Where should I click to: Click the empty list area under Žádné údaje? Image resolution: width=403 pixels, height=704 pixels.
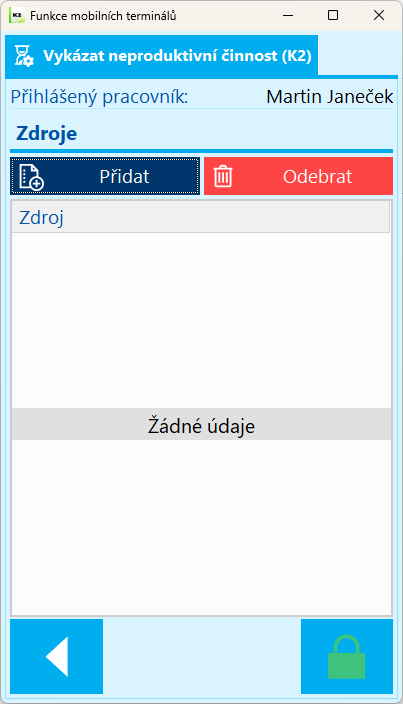click(x=201, y=527)
